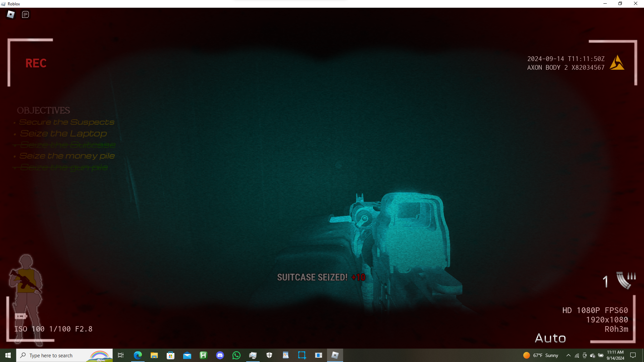The height and width of the screenshot is (362, 644).
Task: Open Discord from the taskbar
Action: pyautogui.click(x=220, y=355)
